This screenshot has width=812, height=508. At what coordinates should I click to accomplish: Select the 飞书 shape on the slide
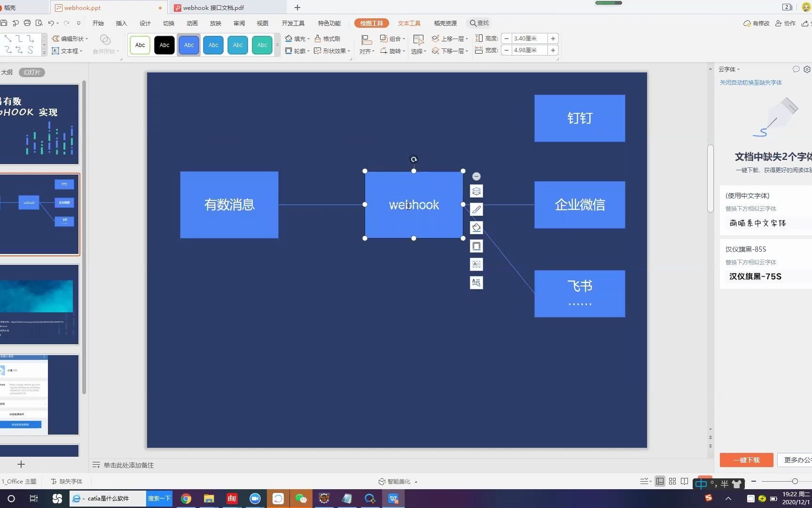pos(579,294)
